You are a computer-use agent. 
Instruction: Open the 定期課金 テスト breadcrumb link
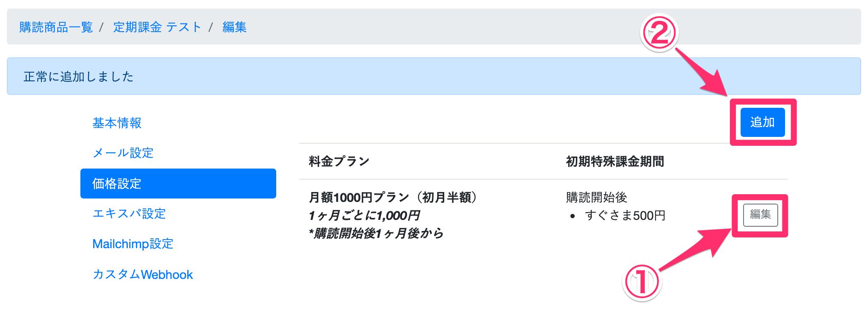[x=157, y=27]
